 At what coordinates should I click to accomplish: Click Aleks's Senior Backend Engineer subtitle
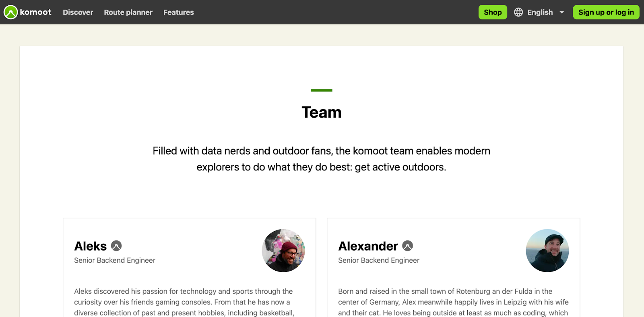(115, 261)
